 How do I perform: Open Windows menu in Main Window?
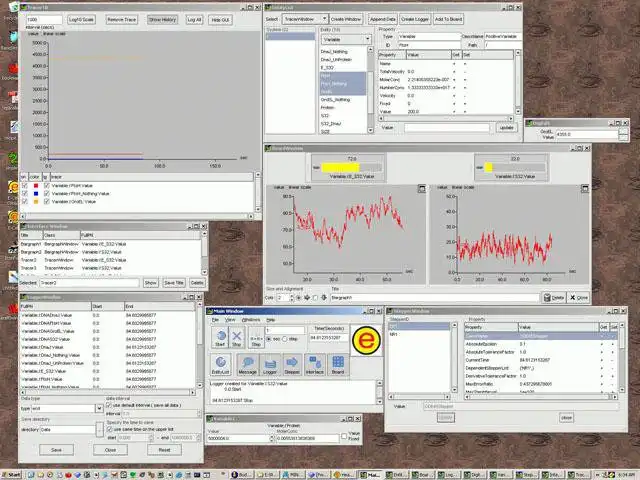point(251,320)
